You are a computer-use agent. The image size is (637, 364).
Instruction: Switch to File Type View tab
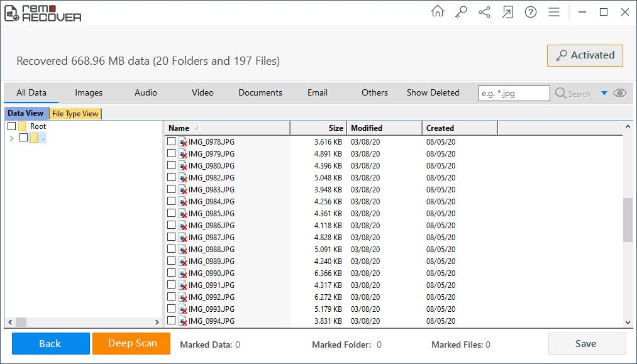point(75,114)
